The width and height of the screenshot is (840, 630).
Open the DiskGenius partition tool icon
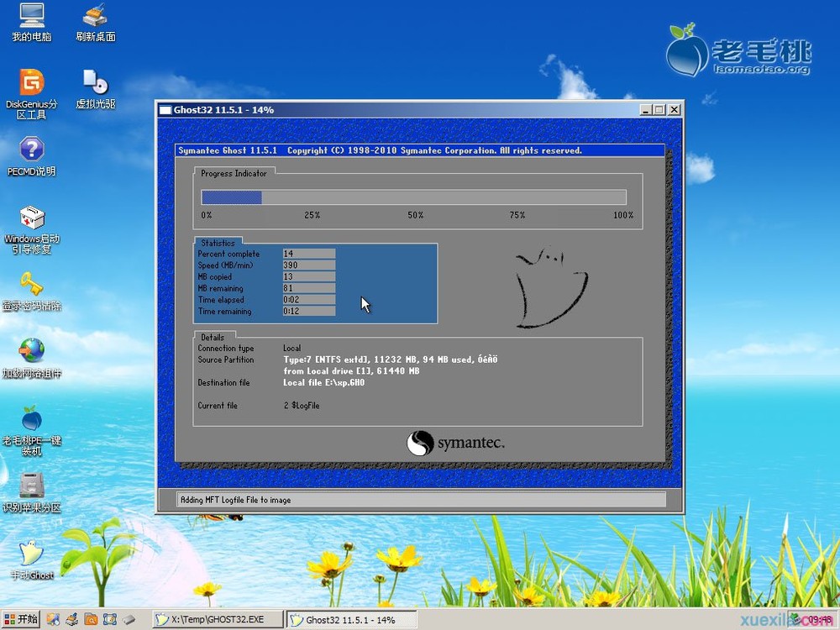pyautogui.click(x=31, y=84)
